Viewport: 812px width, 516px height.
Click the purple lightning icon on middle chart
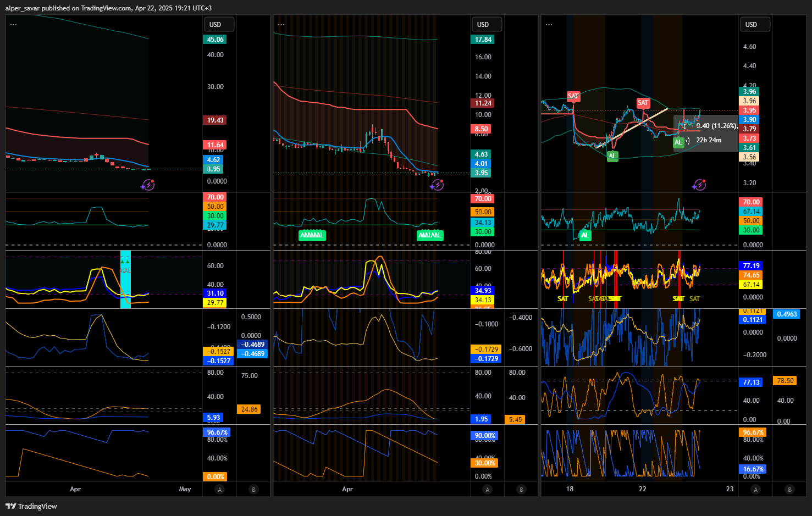coord(437,185)
